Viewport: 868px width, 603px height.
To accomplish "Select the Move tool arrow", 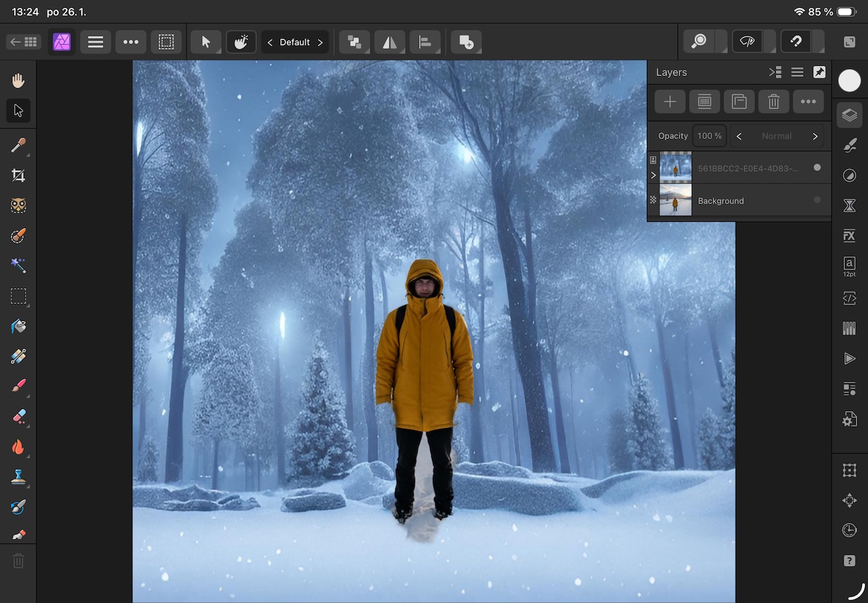I will pyautogui.click(x=18, y=111).
